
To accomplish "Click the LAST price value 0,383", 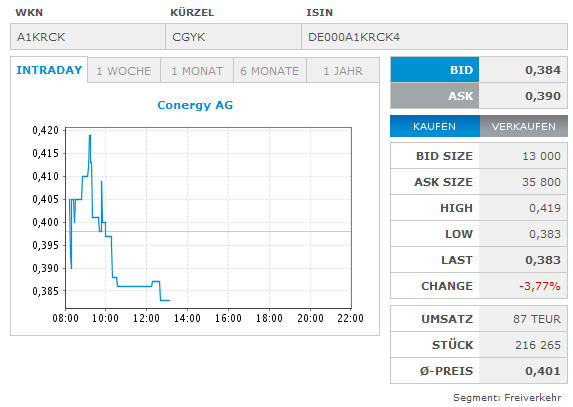I will coord(543,260).
